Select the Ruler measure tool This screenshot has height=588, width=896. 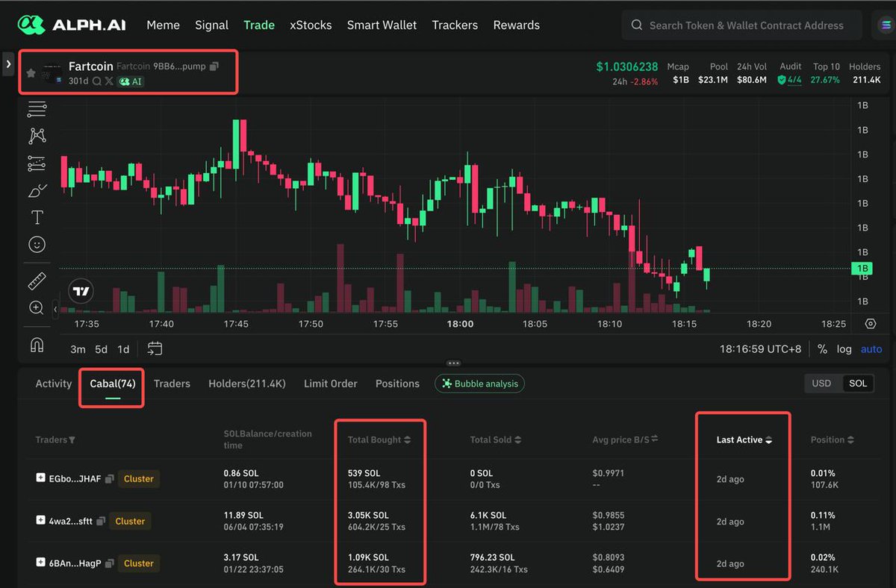tap(37, 281)
